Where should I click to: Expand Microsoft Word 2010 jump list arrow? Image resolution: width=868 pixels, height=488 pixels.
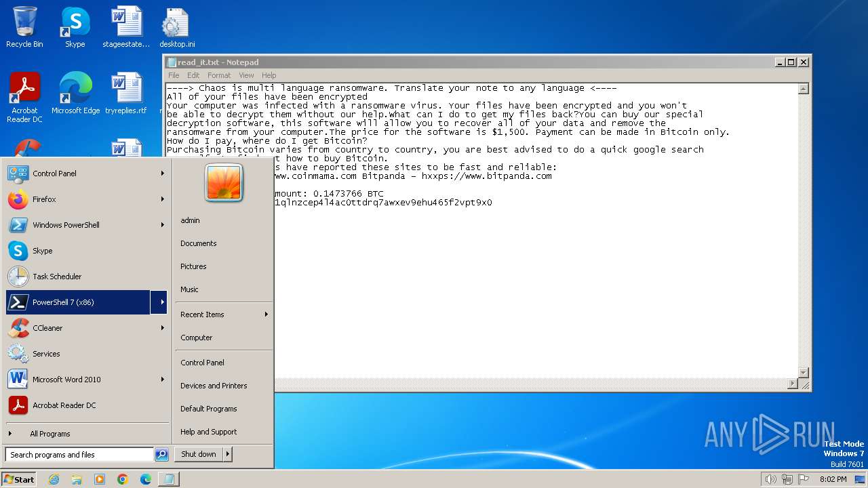163,380
